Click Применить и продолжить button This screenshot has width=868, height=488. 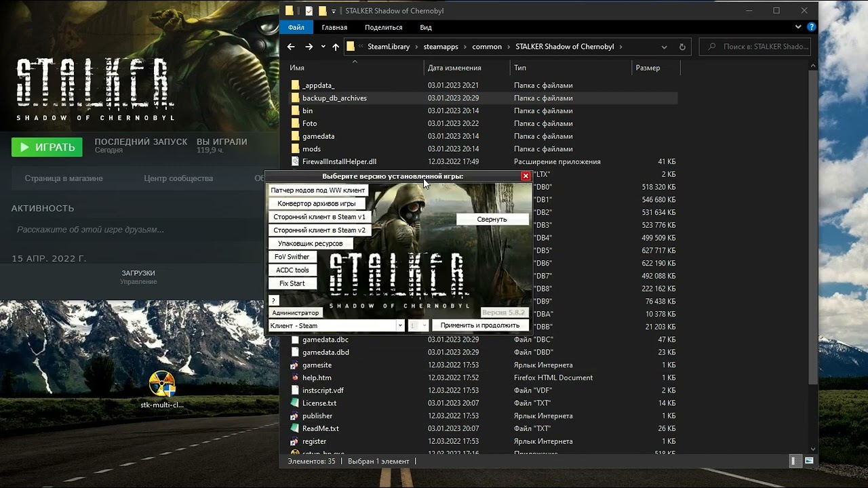coord(480,325)
